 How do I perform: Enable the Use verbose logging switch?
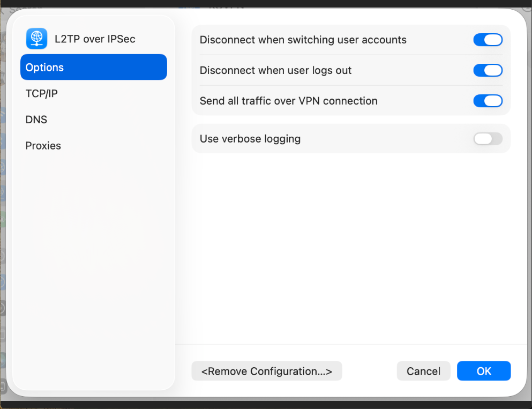[x=488, y=139]
